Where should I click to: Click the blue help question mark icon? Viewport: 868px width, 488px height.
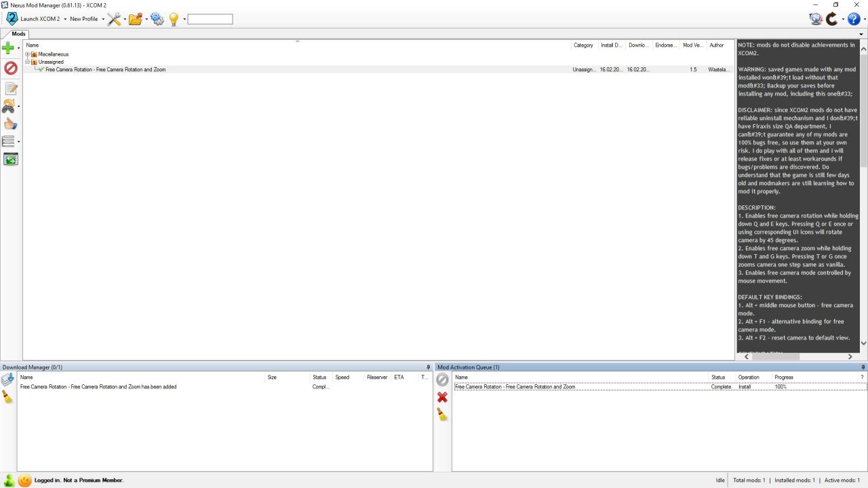click(x=854, y=19)
